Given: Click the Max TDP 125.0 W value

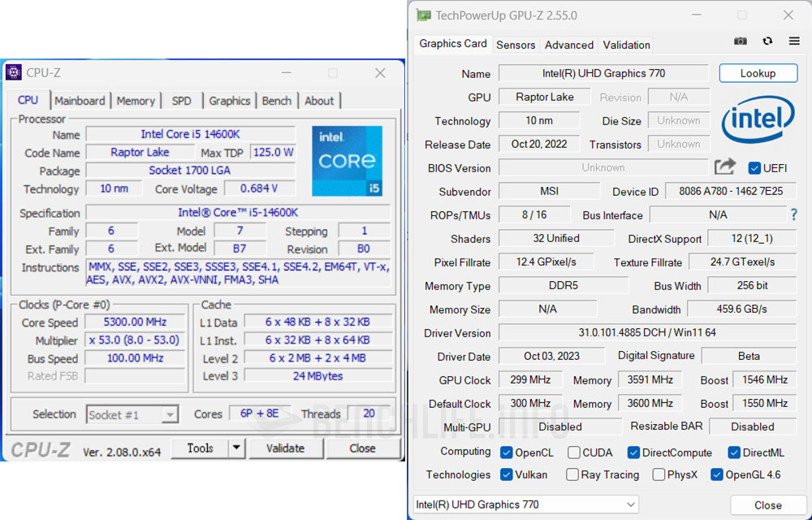Looking at the screenshot, I should tap(274, 152).
